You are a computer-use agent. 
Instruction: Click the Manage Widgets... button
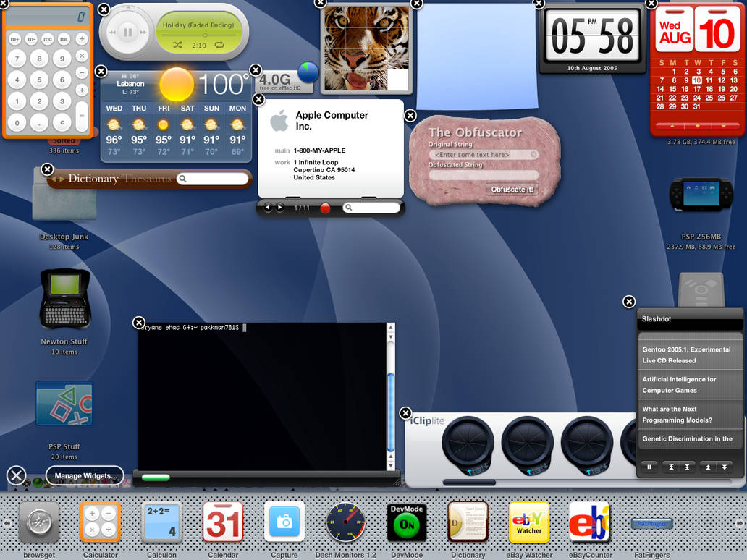85,476
